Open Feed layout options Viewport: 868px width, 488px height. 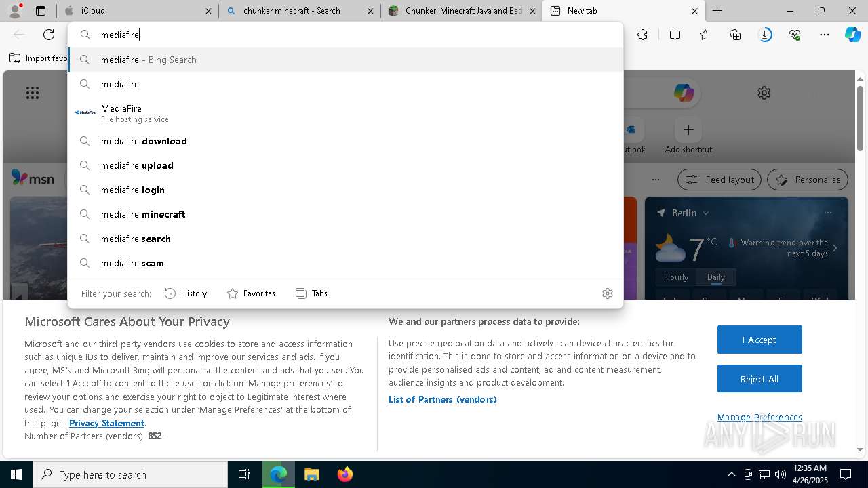[719, 180]
